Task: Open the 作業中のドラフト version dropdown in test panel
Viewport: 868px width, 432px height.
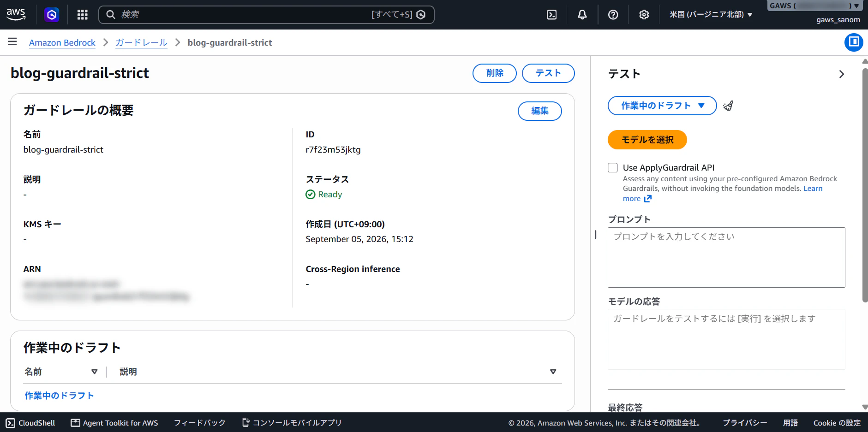Action: [662, 106]
